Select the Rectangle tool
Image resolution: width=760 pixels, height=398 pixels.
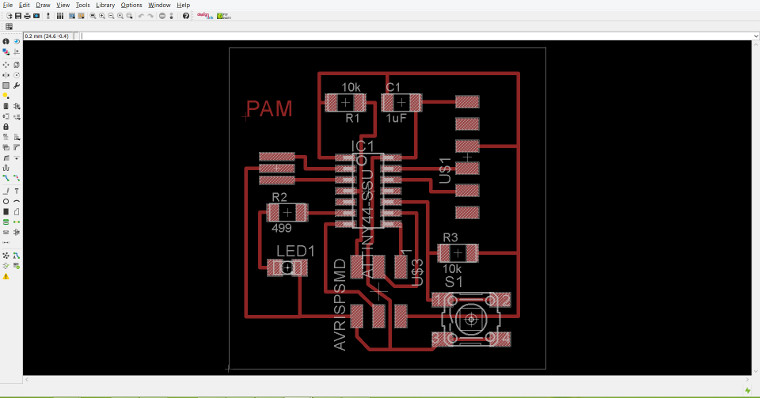[6, 212]
